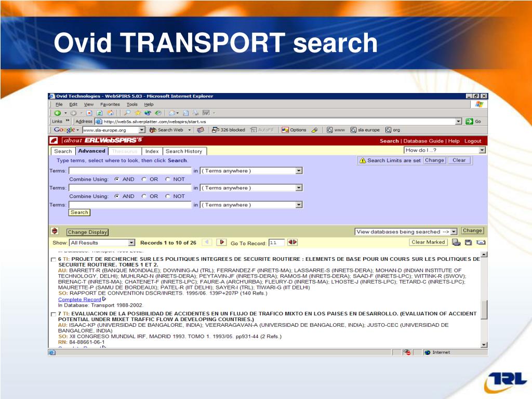Select first AND radio button
Image resolution: width=532 pixels, height=399 pixels.
(x=117, y=179)
